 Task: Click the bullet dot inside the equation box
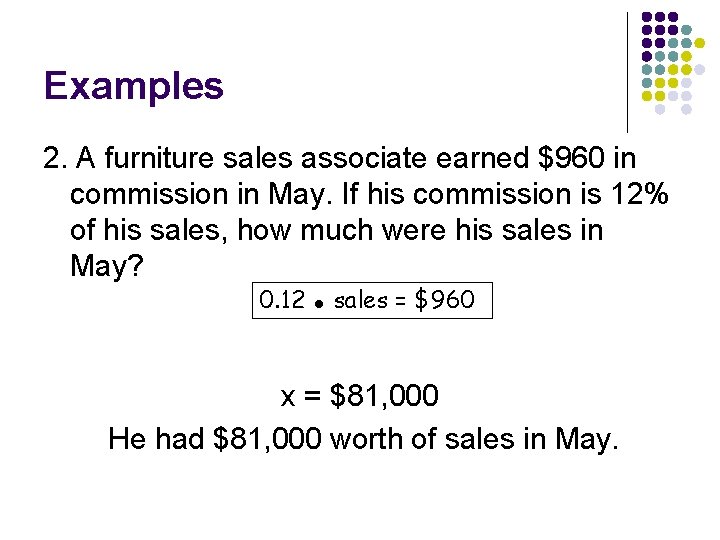tap(319, 304)
